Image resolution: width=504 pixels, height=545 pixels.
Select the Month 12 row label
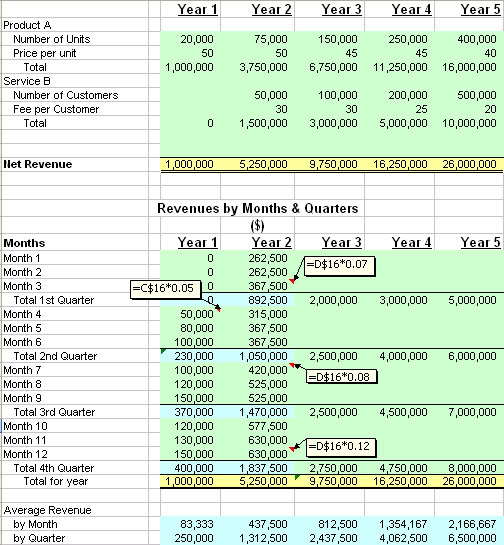tap(25, 454)
